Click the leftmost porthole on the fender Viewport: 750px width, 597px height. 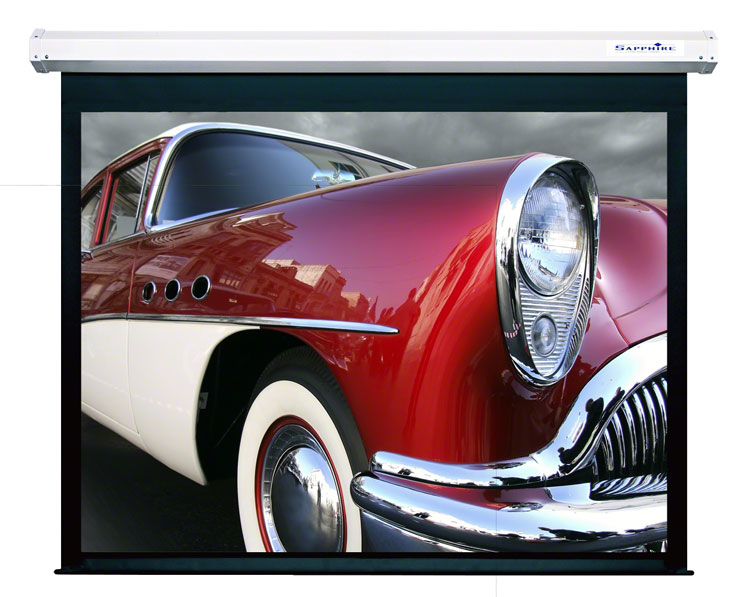point(149,292)
